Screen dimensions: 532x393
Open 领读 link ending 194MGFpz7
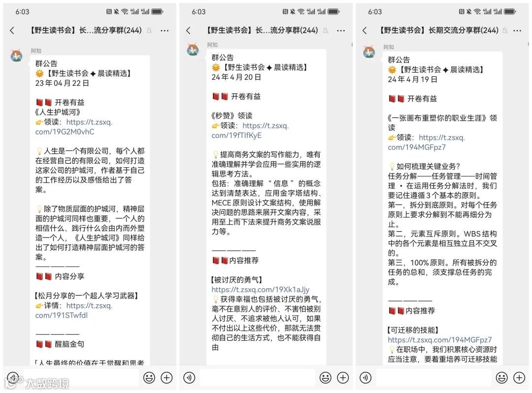coord(427,143)
